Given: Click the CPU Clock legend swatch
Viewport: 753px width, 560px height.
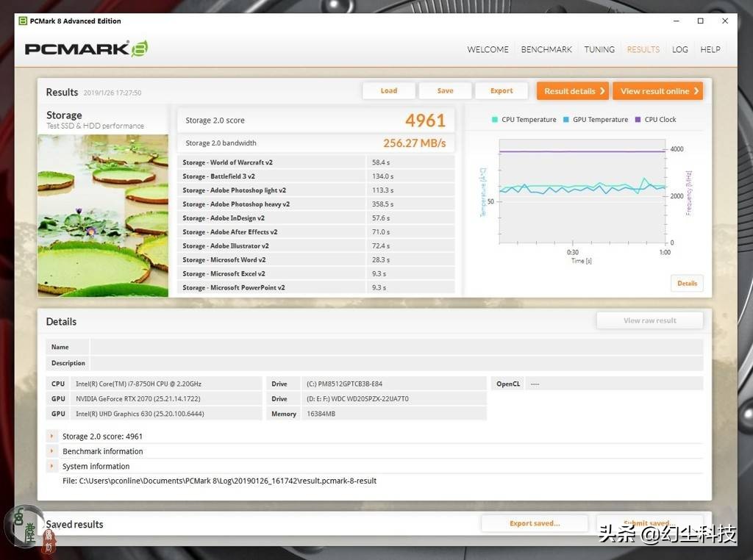Looking at the screenshot, I should coord(638,120).
